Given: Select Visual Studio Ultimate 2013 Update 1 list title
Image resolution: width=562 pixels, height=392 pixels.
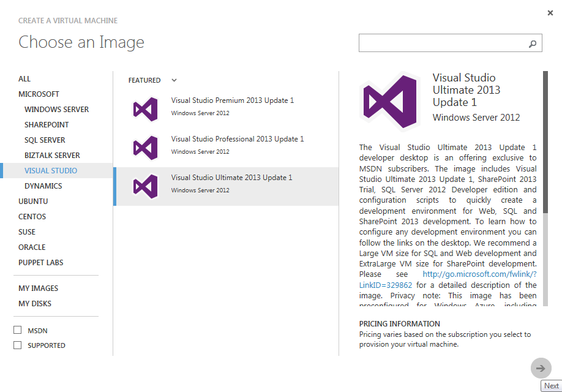Looking at the screenshot, I should (x=231, y=178).
